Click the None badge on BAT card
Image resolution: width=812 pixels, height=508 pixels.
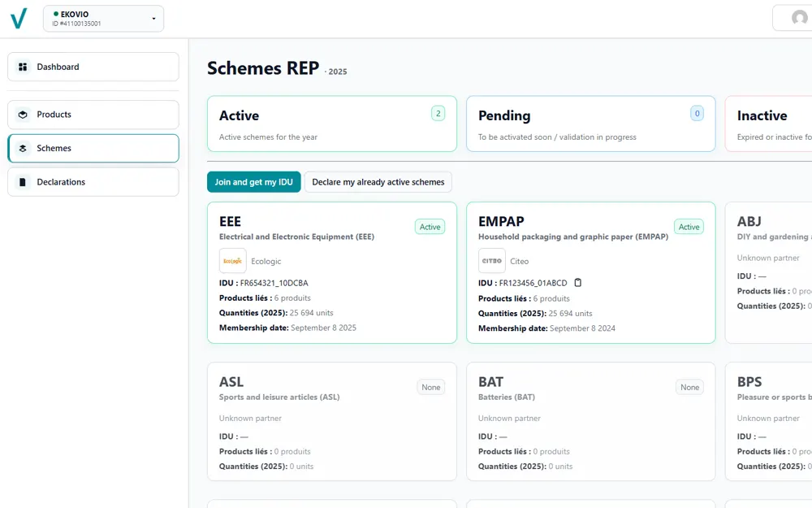(689, 387)
